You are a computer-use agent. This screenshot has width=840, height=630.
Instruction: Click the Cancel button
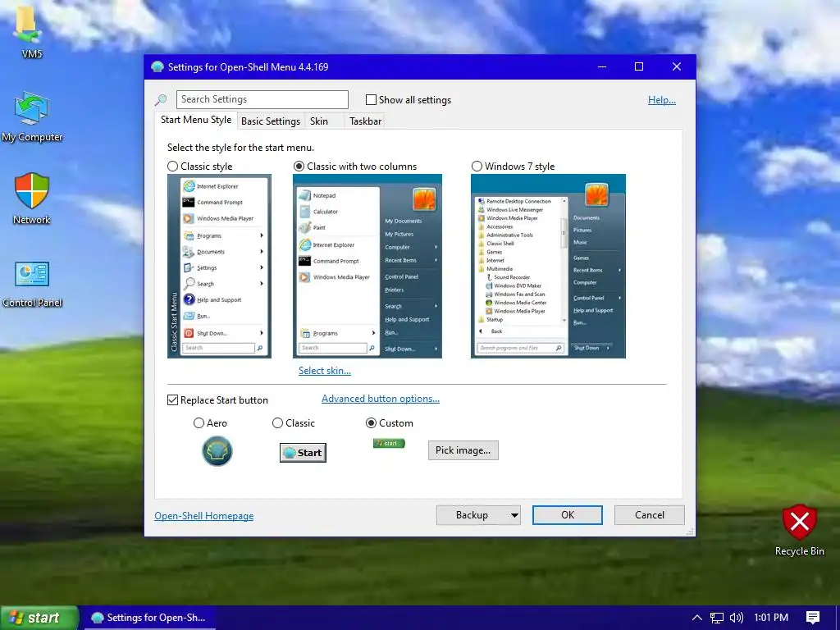click(x=650, y=515)
